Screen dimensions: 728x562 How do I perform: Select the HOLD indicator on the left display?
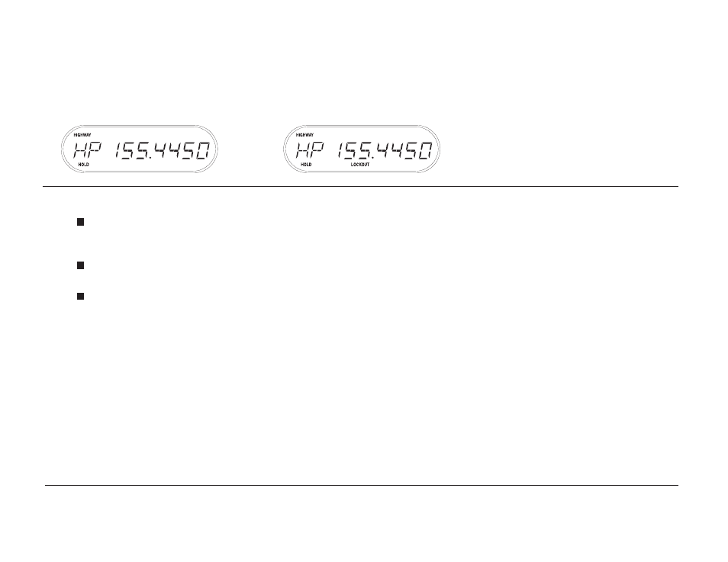click(x=84, y=165)
